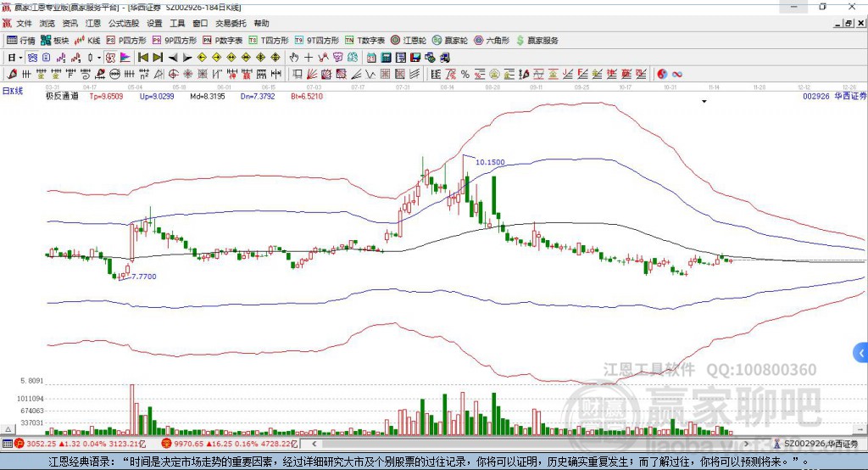Open the P数字表 tool
The width and height of the screenshot is (868, 470).
coord(223,41)
